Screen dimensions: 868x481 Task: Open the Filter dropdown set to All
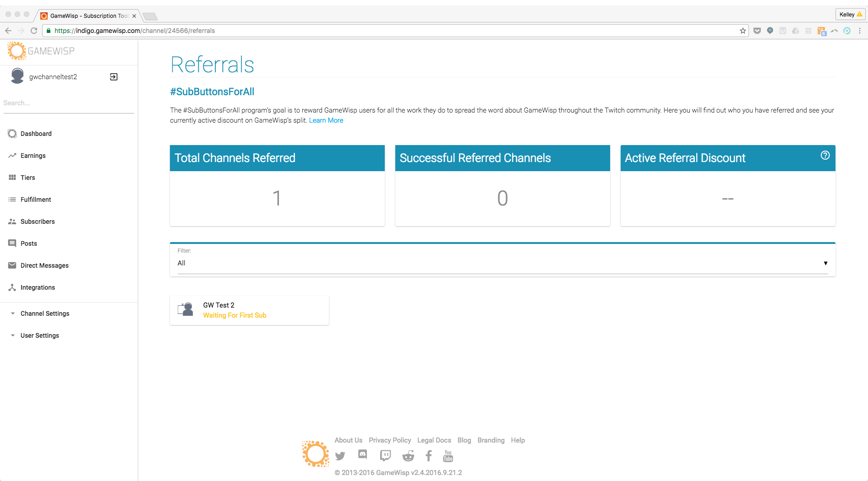click(502, 263)
